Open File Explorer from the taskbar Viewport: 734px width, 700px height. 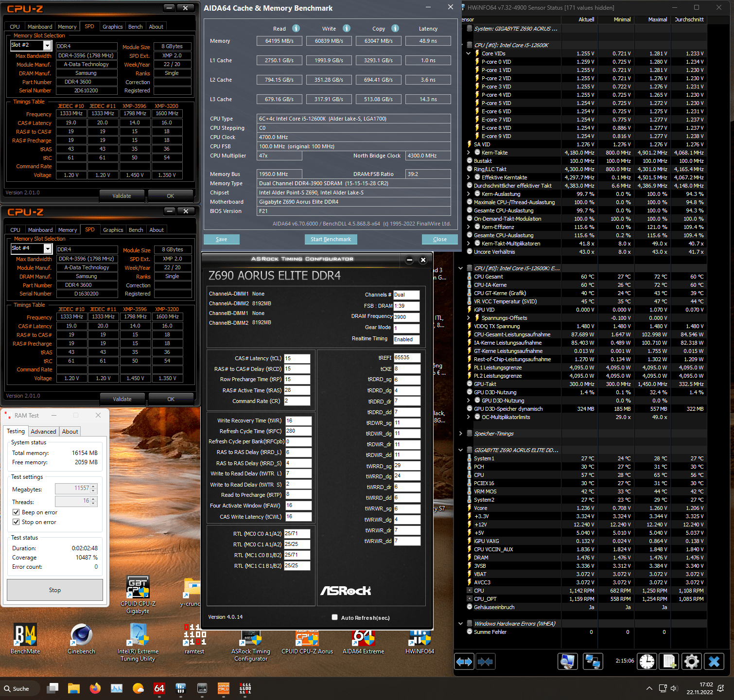pyautogui.click(x=74, y=688)
